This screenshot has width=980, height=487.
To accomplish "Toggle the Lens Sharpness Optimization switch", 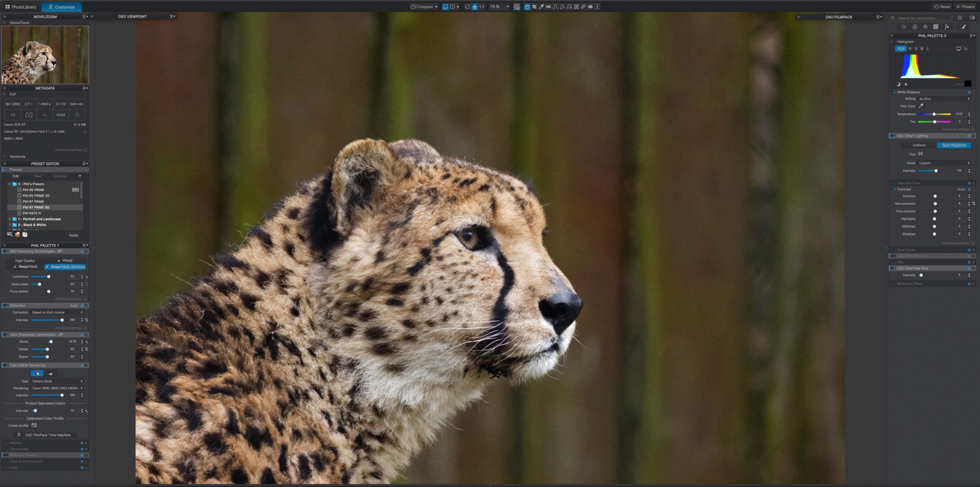I will tap(5, 335).
